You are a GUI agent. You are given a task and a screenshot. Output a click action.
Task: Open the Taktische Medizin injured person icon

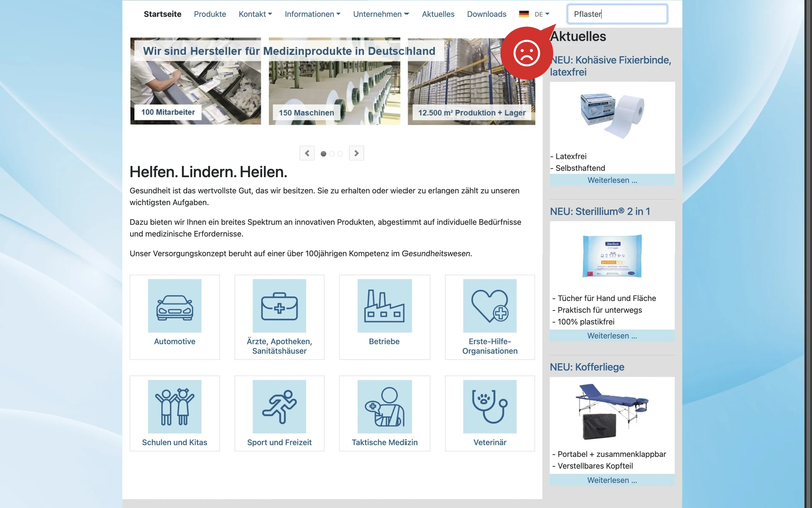[384, 406]
